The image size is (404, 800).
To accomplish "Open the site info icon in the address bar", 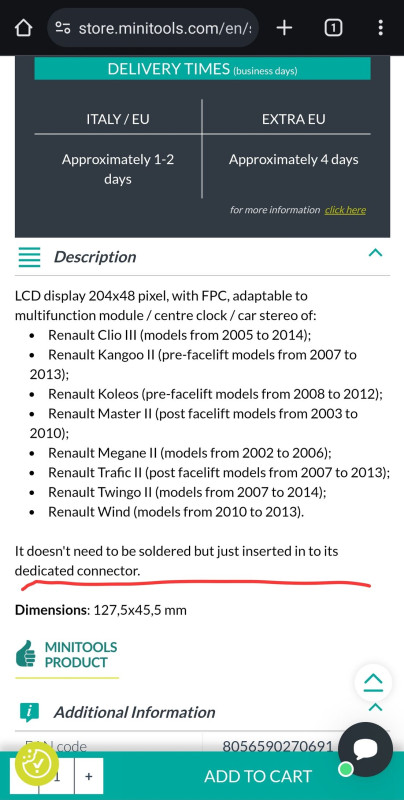I will click(63, 28).
